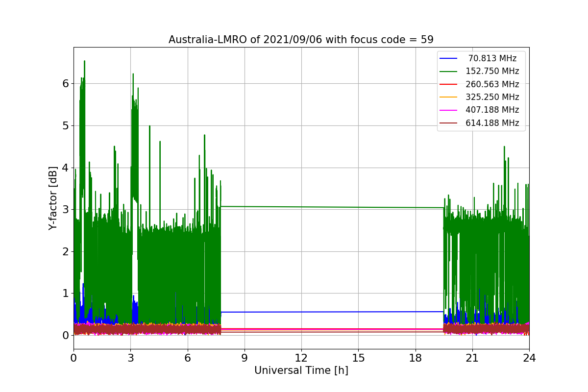
Task: Select the 70.813 MHz legend label
Action: [492, 58]
